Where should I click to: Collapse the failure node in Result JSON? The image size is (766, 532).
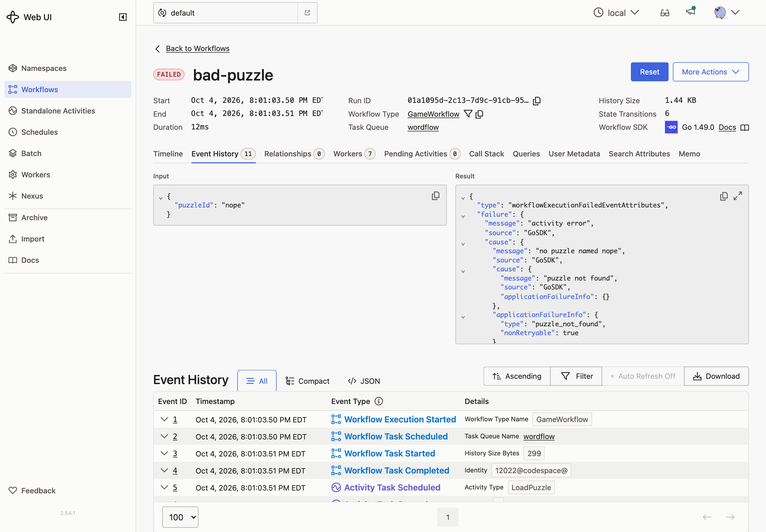[463, 216]
